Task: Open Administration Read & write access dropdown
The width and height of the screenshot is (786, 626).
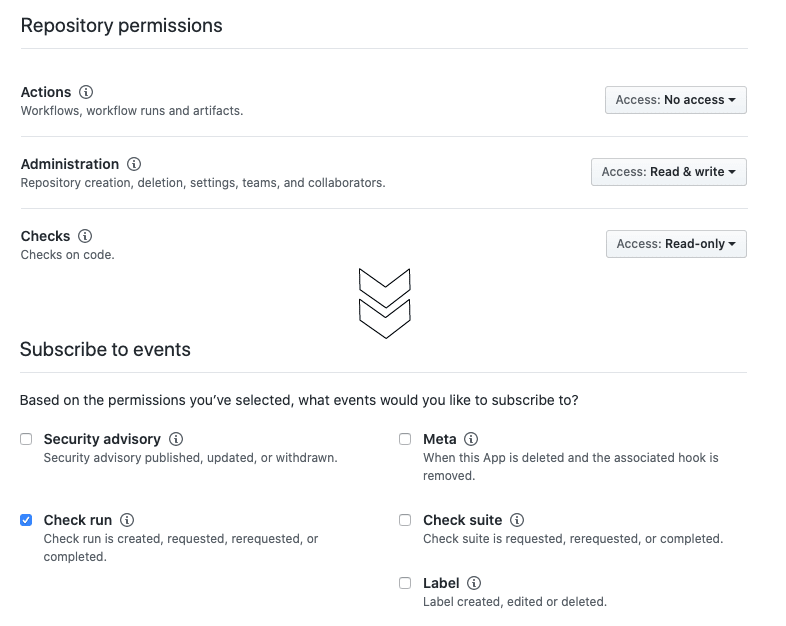Action: click(x=669, y=172)
